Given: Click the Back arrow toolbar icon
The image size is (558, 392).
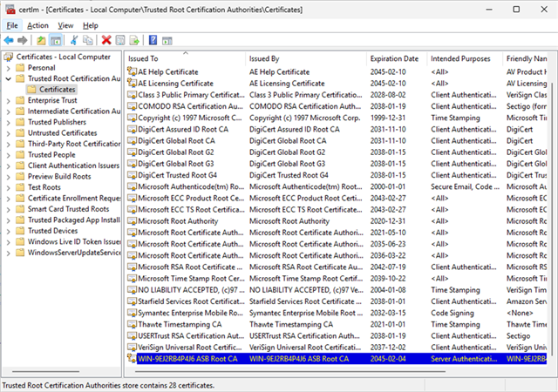Looking at the screenshot, I should [x=9, y=41].
